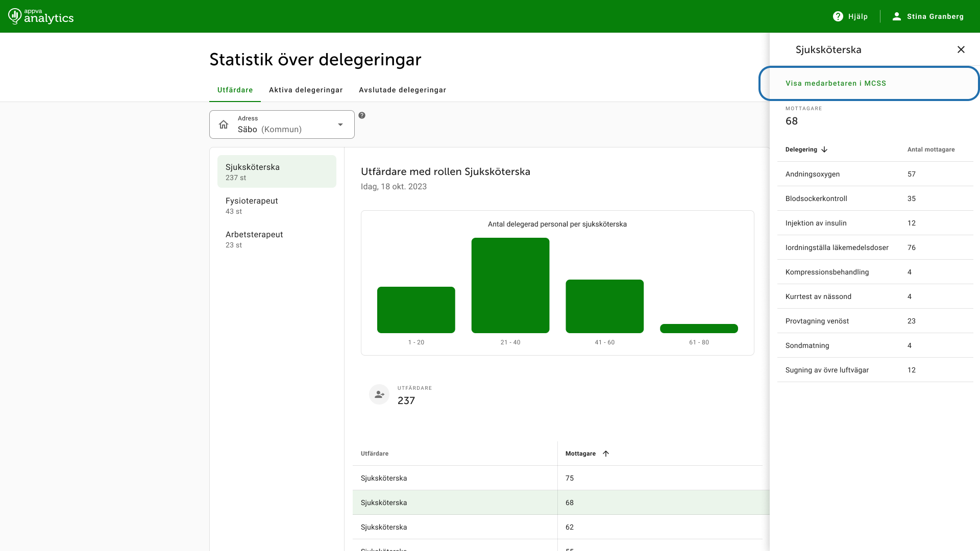Sort by Utfärdare column header

click(x=375, y=454)
